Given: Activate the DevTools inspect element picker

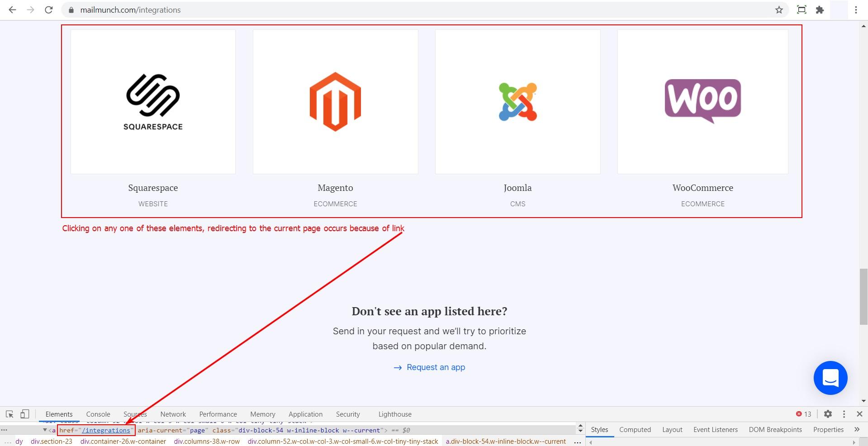Looking at the screenshot, I should tap(9, 414).
